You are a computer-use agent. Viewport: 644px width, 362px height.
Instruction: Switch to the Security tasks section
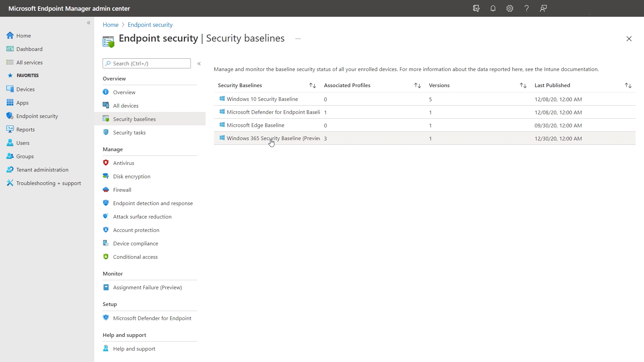tap(129, 132)
